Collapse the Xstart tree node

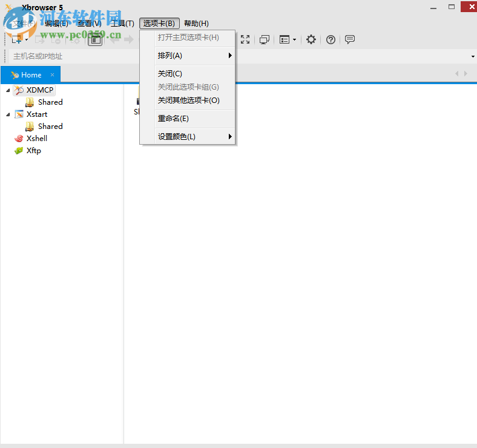click(8, 115)
